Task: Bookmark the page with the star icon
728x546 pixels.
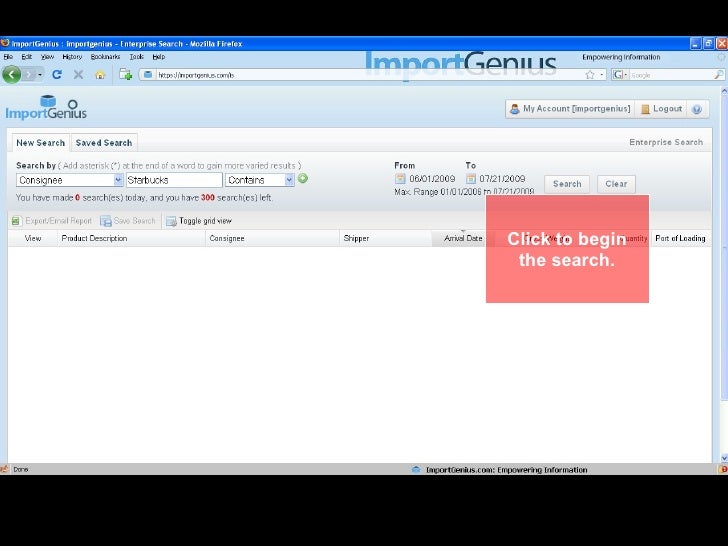Action: coord(590,75)
